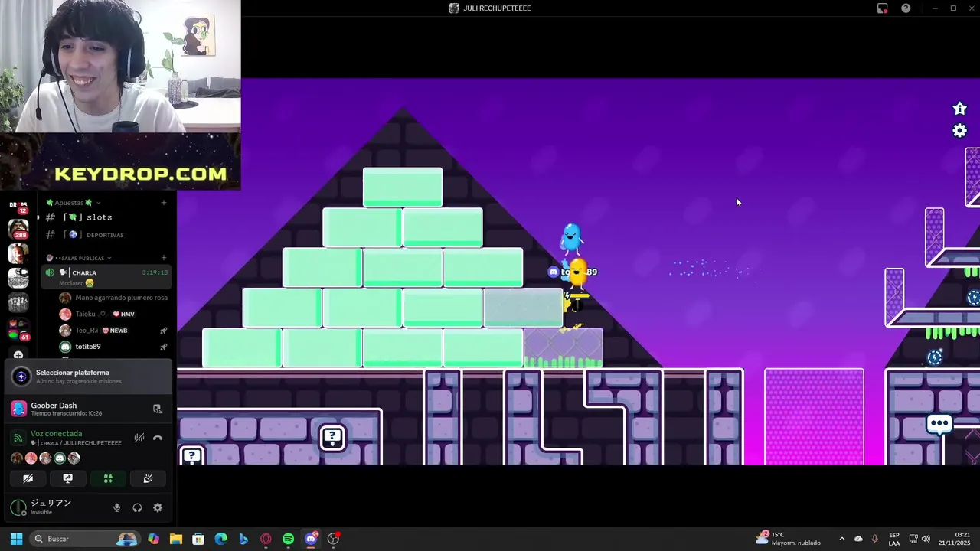Click the Discord help question mark icon
Viewport: 980px width, 551px height.
906,8
